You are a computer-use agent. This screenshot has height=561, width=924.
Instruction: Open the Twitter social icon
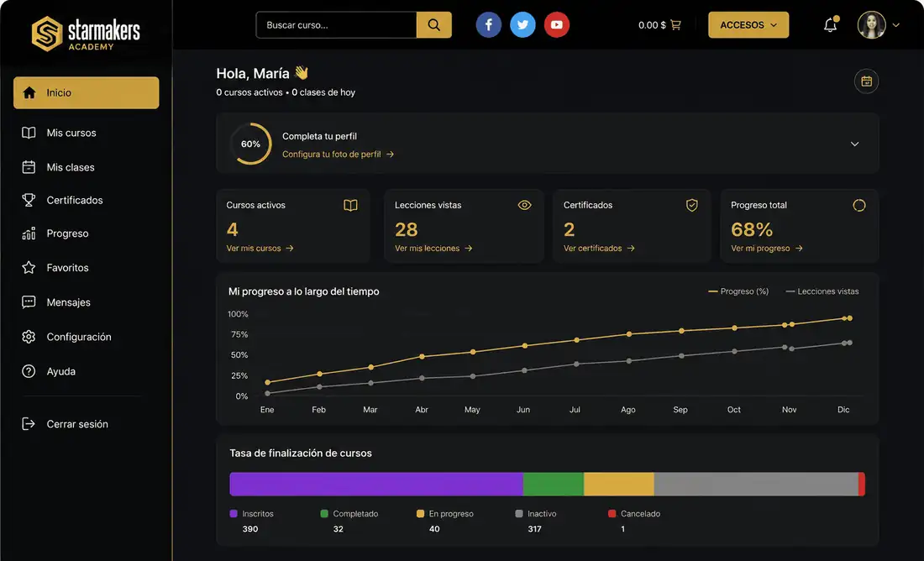point(522,24)
